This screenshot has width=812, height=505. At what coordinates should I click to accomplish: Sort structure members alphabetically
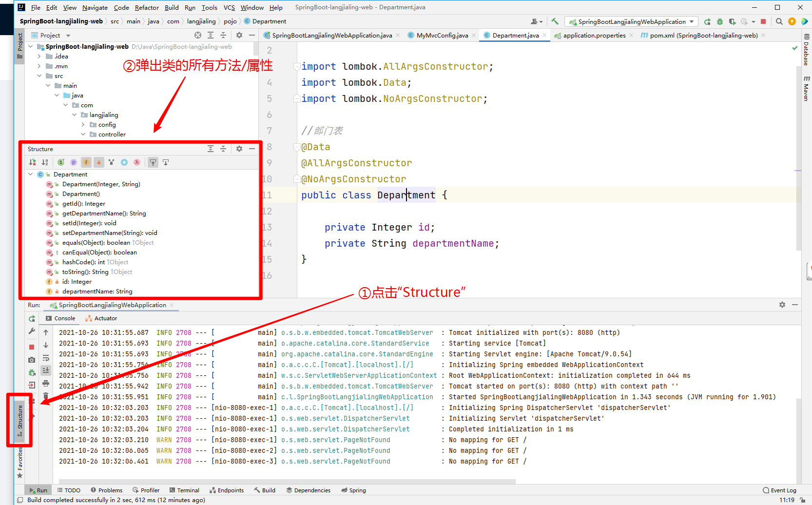pos(45,162)
